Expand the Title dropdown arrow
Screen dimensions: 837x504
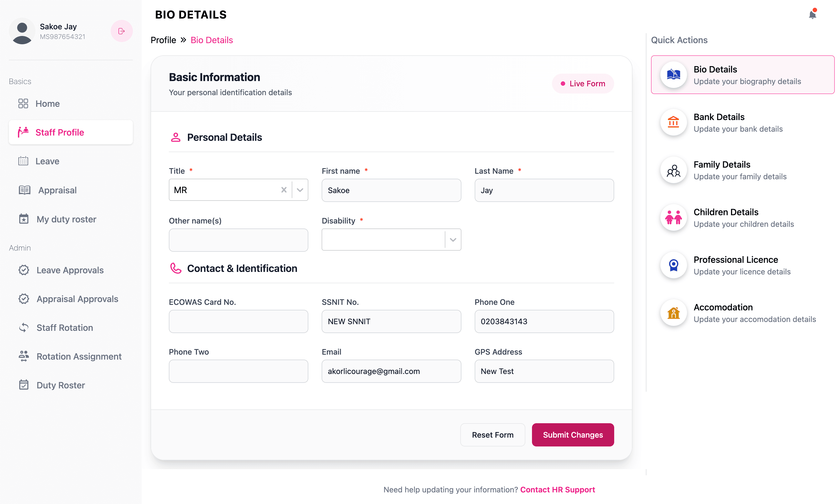(x=300, y=190)
